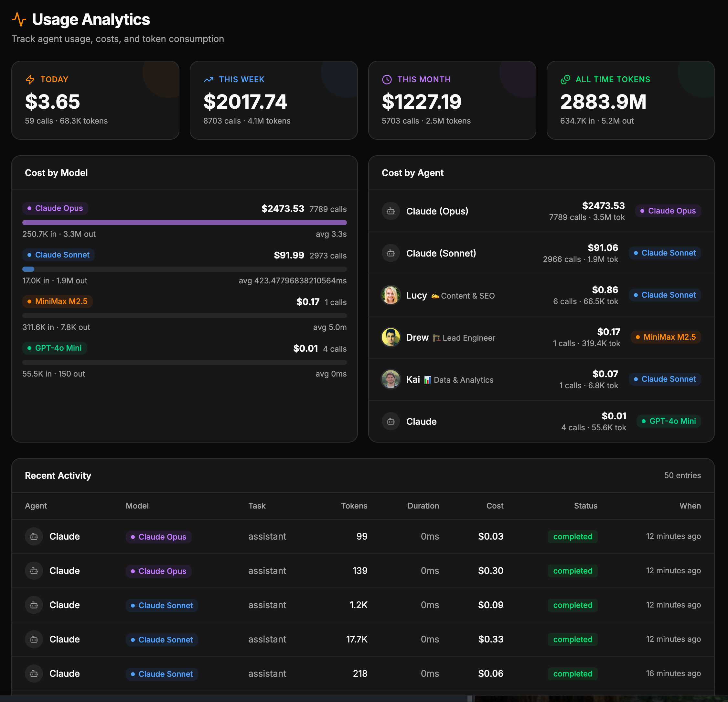Viewport: 728px width, 702px height.
Task: Click the link icon on All Time Tokens card
Action: [565, 79]
